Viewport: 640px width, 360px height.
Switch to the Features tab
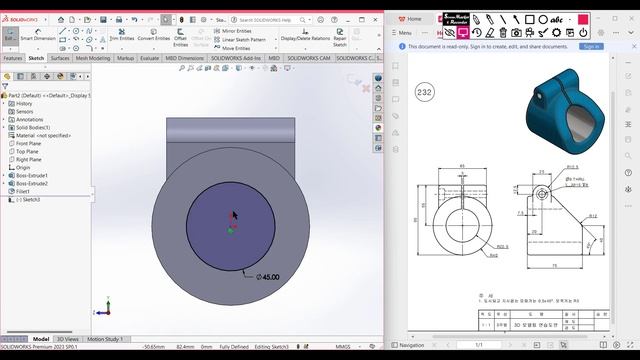[x=13, y=58]
